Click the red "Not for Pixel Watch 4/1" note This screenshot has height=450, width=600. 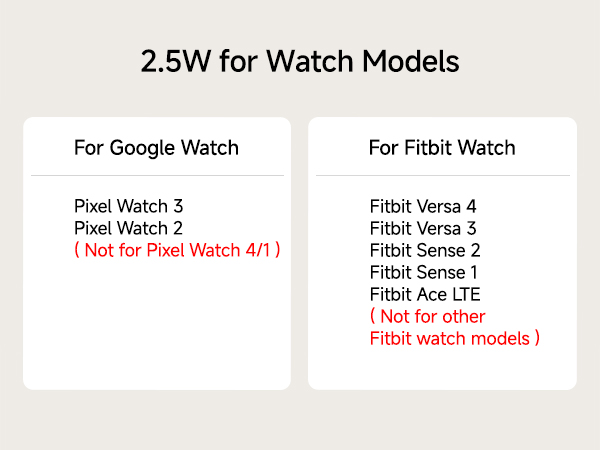pyautogui.click(x=177, y=250)
